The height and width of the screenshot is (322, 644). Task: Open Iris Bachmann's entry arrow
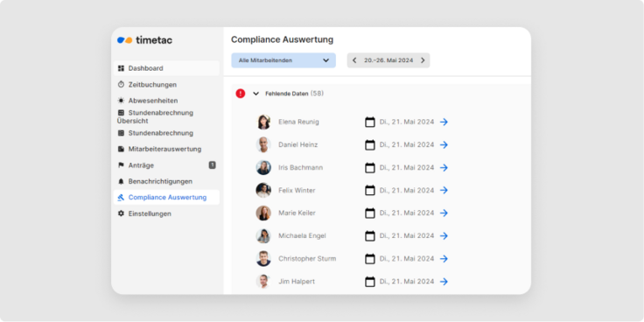[x=444, y=168]
